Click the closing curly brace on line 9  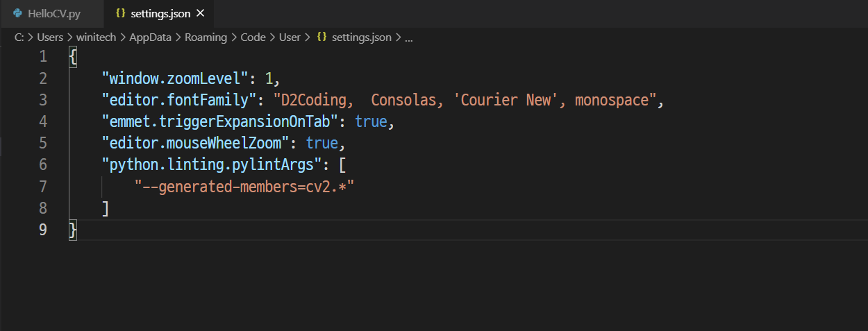pos(73,230)
